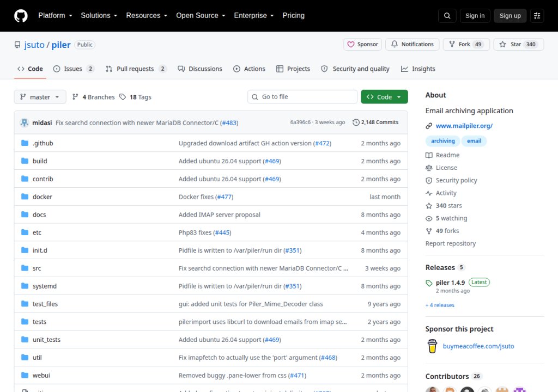558x392 pixels.
Task: Click the branches icon beside 4 Branches
Action: tap(75, 97)
